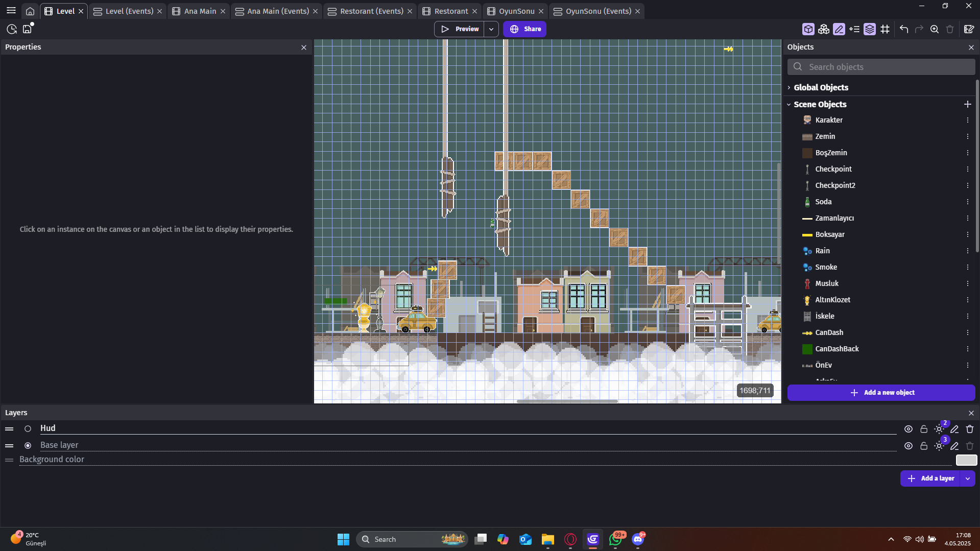Edit Base layer properties with pencil icon

(x=954, y=446)
